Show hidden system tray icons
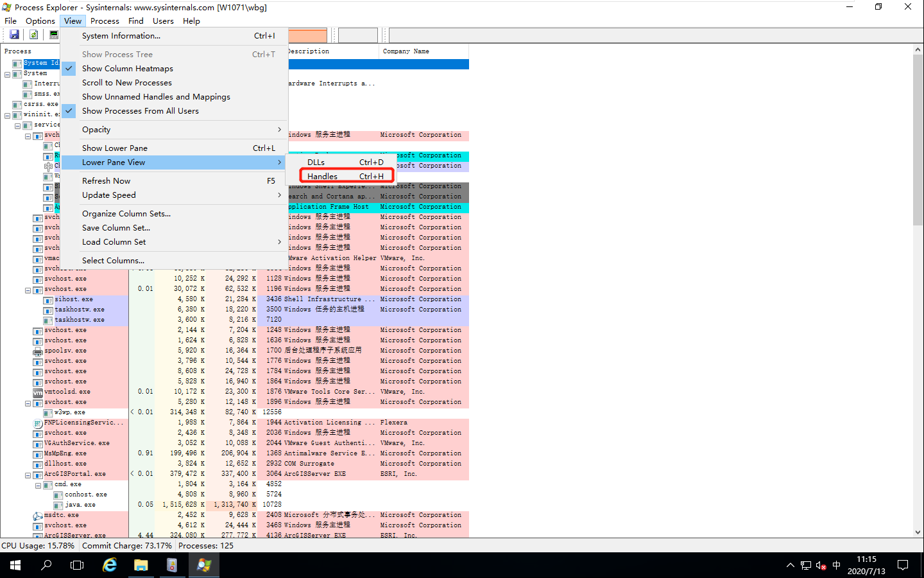The width and height of the screenshot is (924, 578). tap(790, 565)
